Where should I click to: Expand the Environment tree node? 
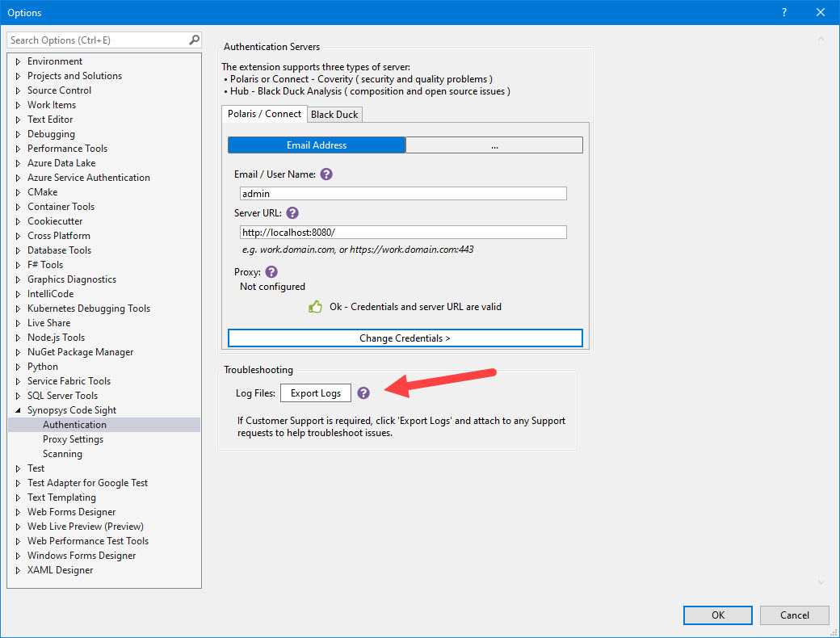click(18, 61)
